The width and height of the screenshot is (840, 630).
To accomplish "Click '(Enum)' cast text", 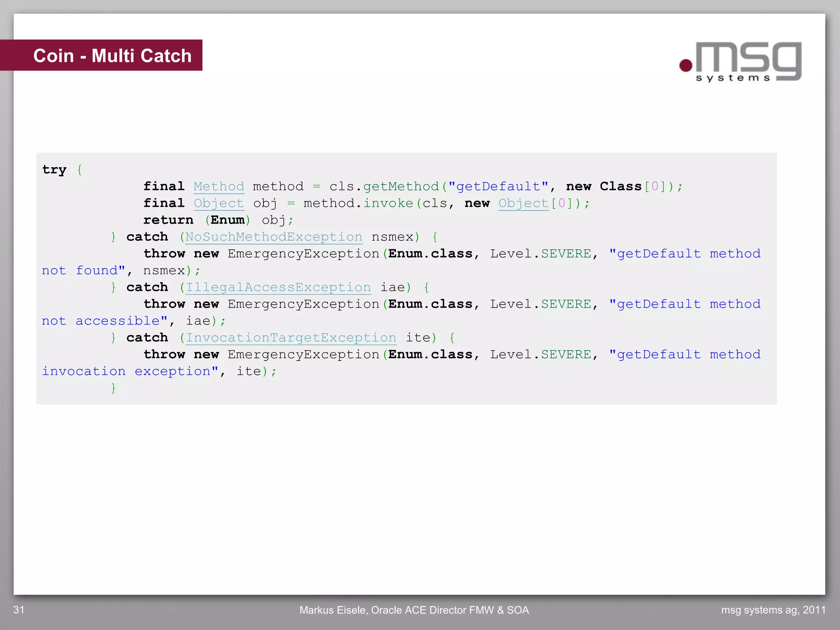I will pyautogui.click(x=228, y=220).
